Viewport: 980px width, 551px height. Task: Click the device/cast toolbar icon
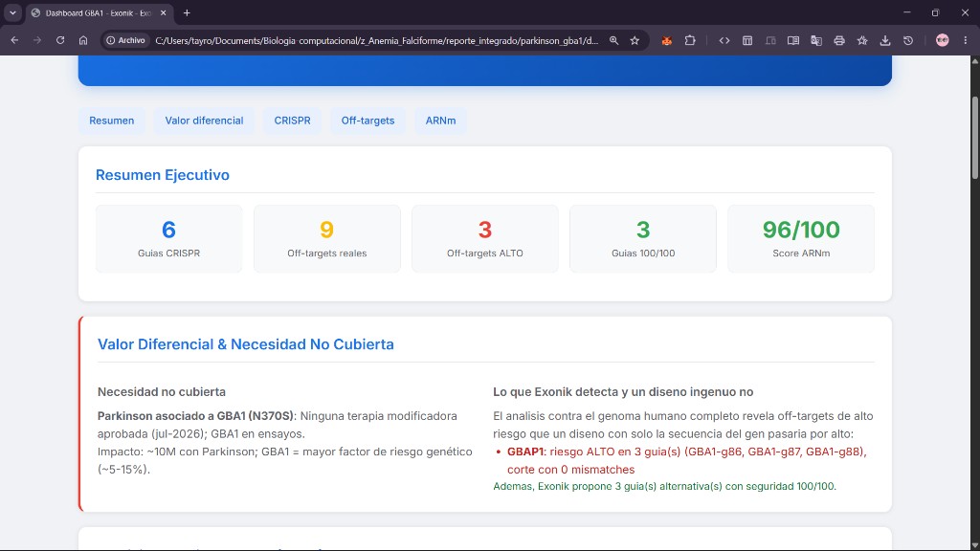tap(770, 40)
